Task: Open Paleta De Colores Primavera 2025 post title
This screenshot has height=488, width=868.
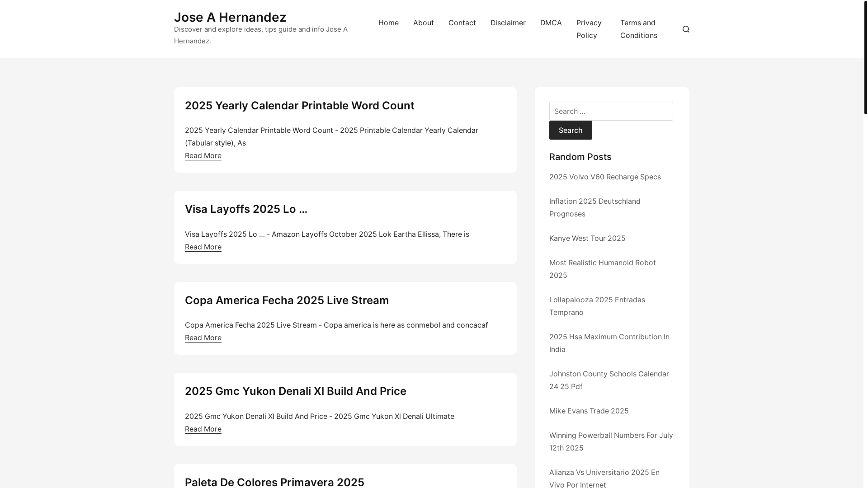Action: coord(274,482)
